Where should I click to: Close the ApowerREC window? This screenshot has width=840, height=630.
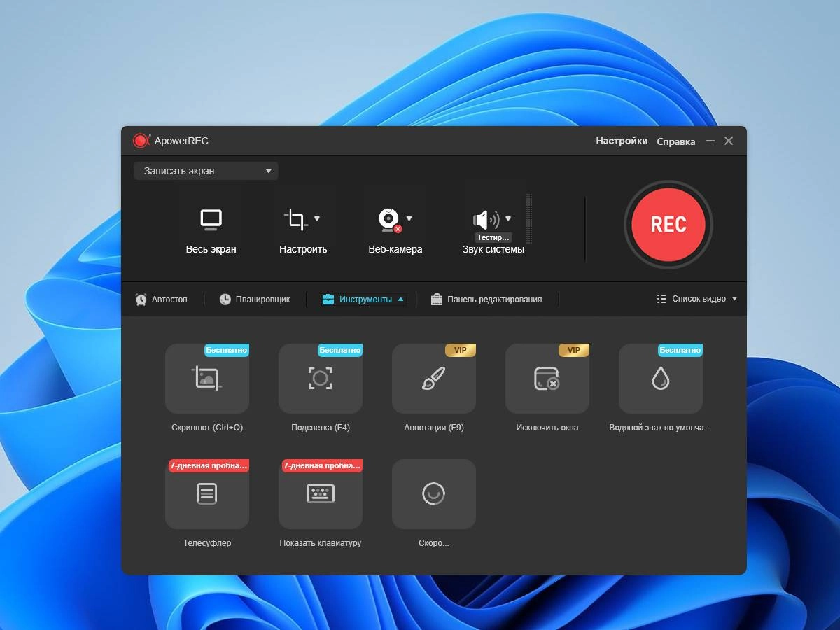(729, 141)
